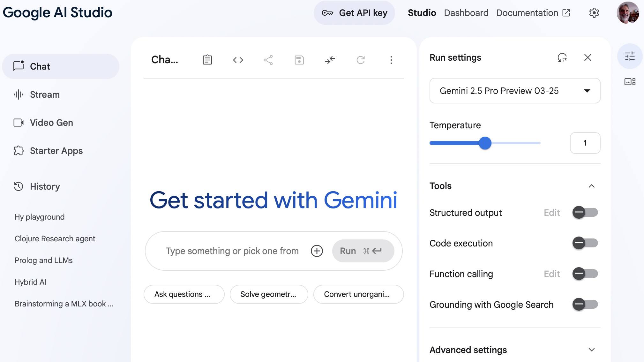Share the current prompt
Screen dimensions: 644x362
point(268,60)
